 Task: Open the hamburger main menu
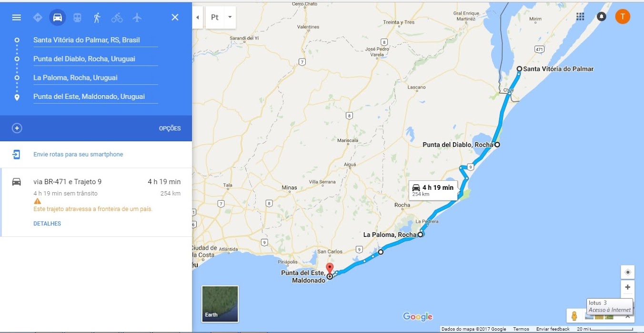click(x=17, y=18)
